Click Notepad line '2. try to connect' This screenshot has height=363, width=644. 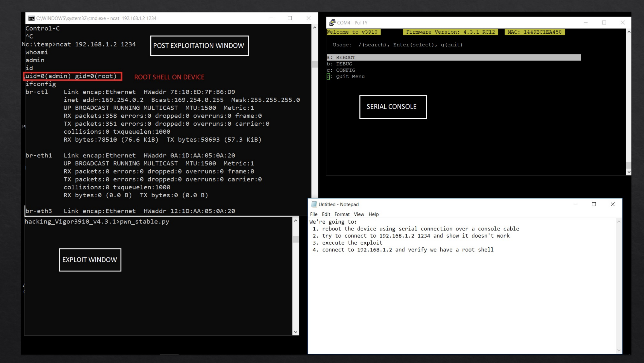click(411, 236)
